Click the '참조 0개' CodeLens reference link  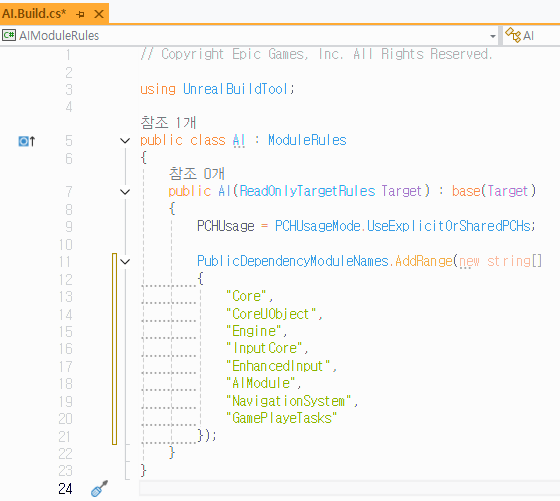(196, 174)
